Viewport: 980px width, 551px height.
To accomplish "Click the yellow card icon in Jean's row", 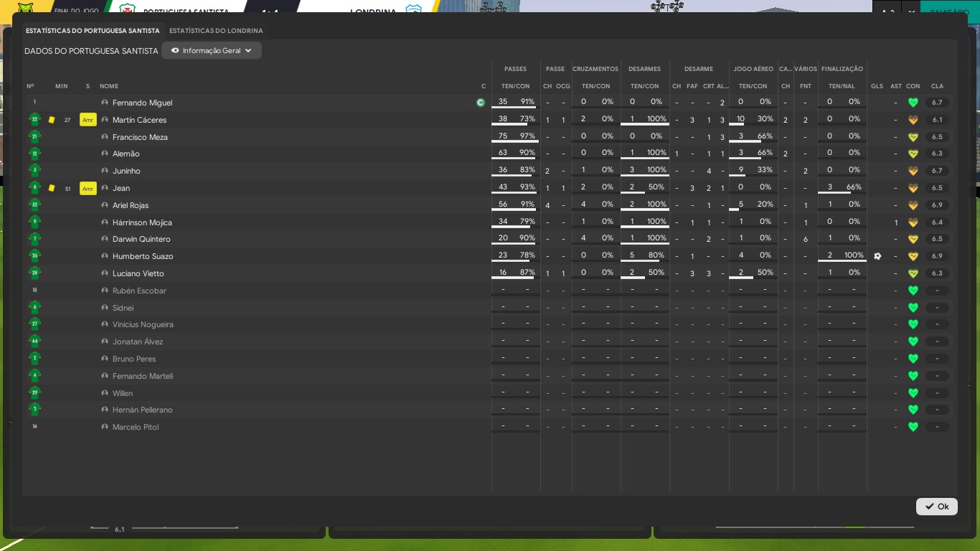I will pyautogui.click(x=52, y=188).
